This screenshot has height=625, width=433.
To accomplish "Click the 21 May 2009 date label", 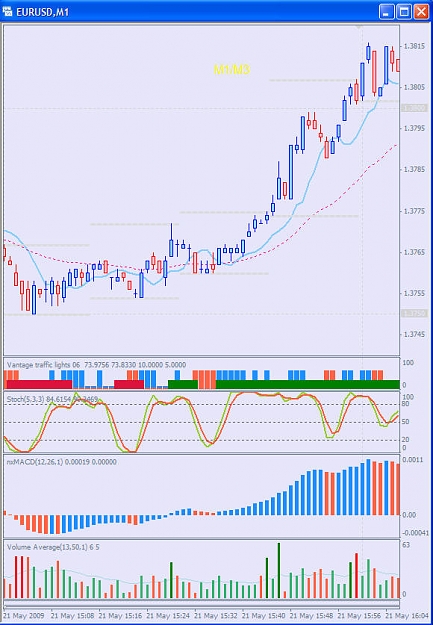I will click(x=24, y=615).
